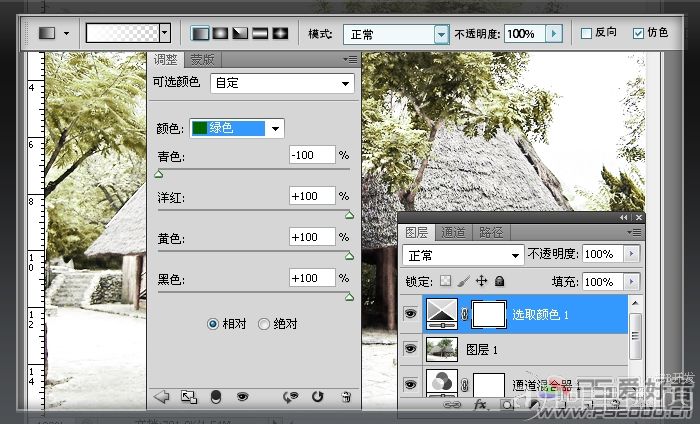Open the layers panel flyout menu button
The height and width of the screenshot is (424, 700).
click(x=634, y=233)
